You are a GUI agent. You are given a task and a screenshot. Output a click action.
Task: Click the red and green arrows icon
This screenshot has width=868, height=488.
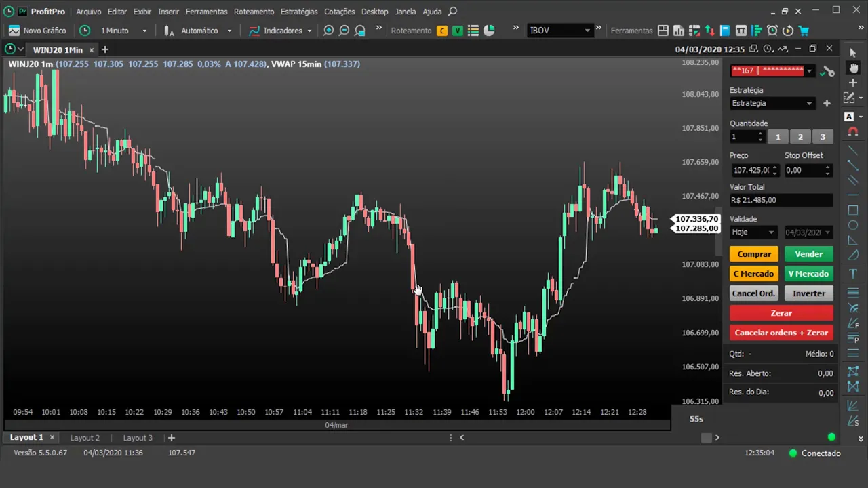click(x=710, y=30)
